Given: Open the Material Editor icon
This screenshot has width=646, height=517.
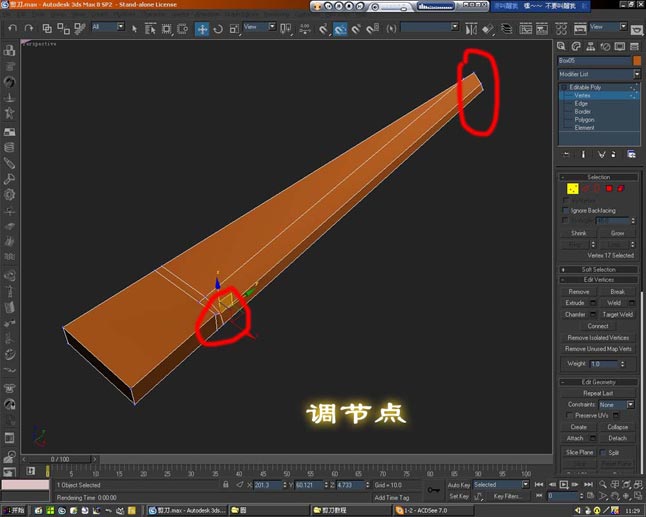Looking at the screenshot, I should pyautogui.click(x=561, y=29).
